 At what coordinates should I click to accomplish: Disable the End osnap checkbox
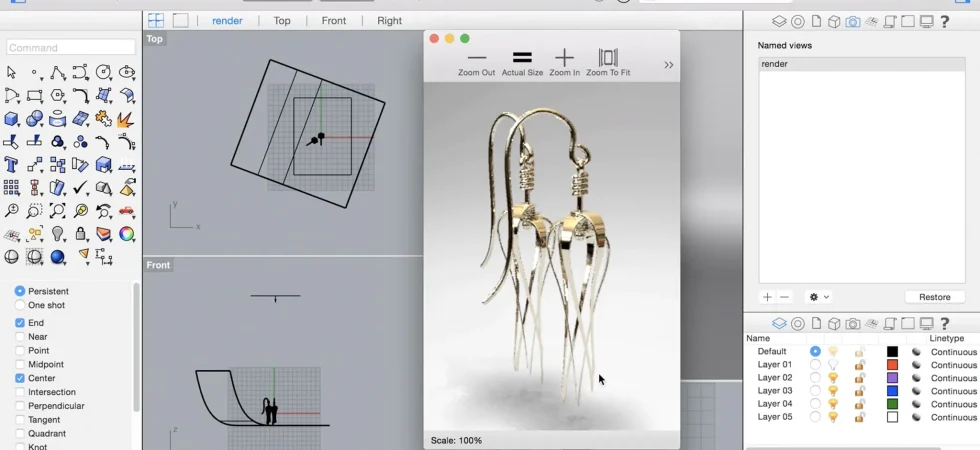click(20, 323)
